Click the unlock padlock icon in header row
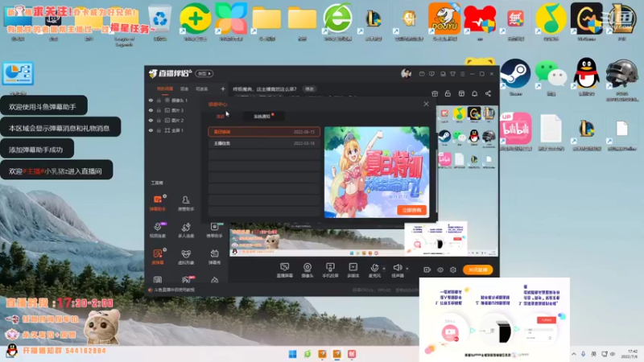This screenshot has width=644, height=362. (448, 93)
